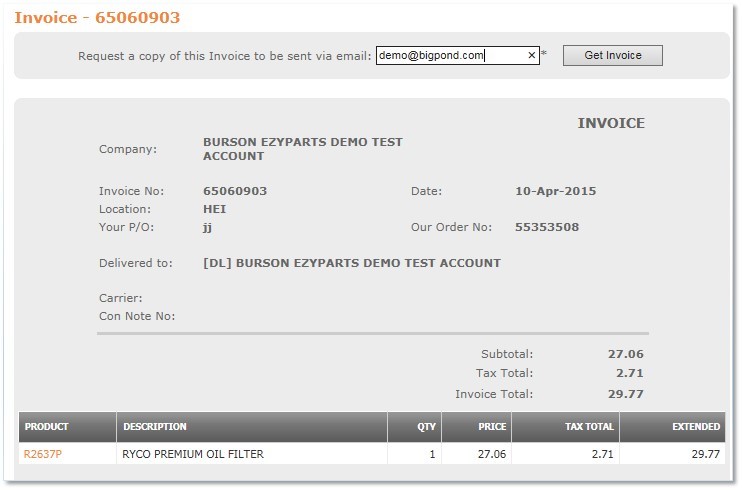Open product link R2637P
This screenshot has width=742, height=490.
pos(43,454)
